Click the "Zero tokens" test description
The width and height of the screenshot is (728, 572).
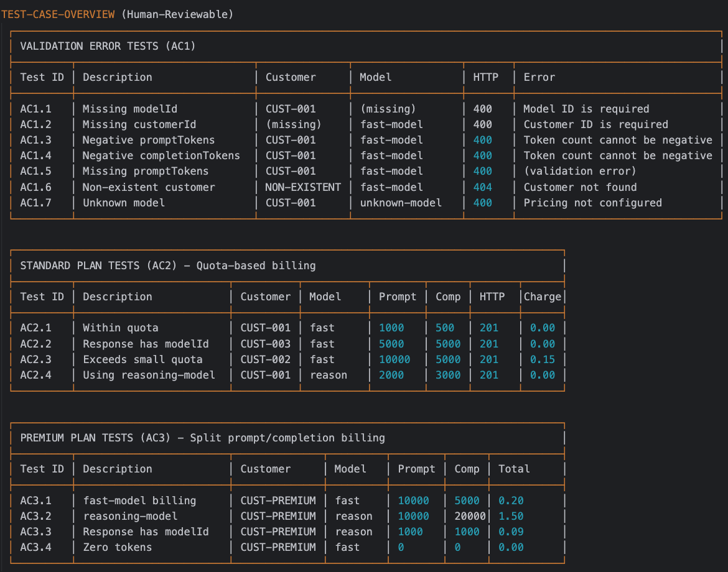click(117, 547)
